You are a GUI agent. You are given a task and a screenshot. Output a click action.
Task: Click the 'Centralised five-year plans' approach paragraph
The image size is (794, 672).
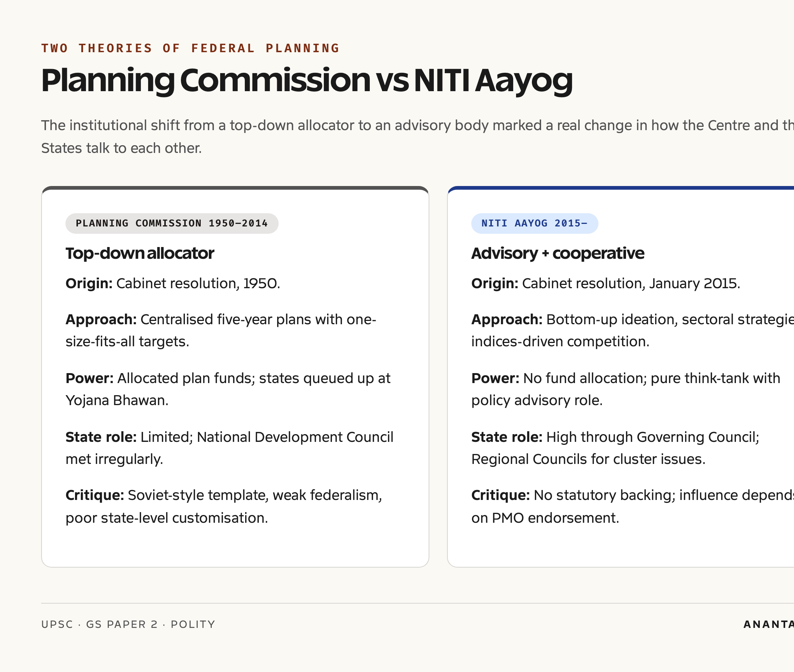pos(221,330)
